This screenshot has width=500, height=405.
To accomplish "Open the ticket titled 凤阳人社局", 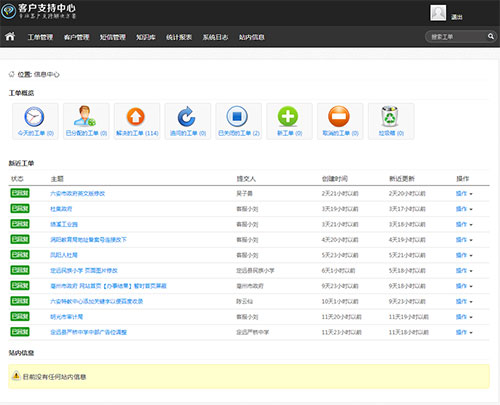I will coord(64,255).
